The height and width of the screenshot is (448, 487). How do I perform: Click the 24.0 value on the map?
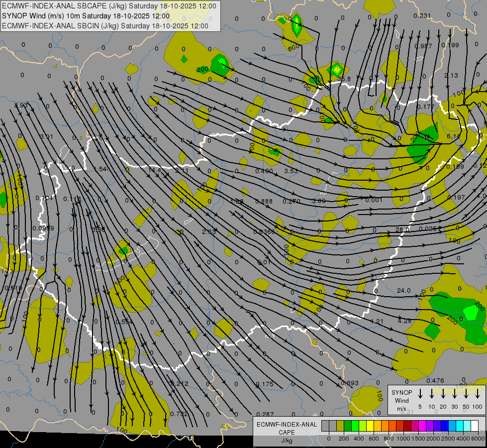pos(404,290)
